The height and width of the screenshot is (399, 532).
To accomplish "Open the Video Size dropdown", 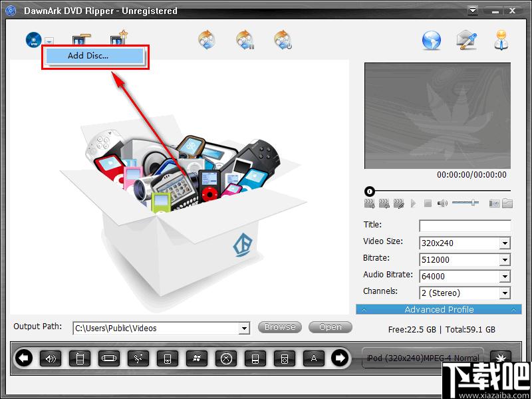I will (x=505, y=243).
